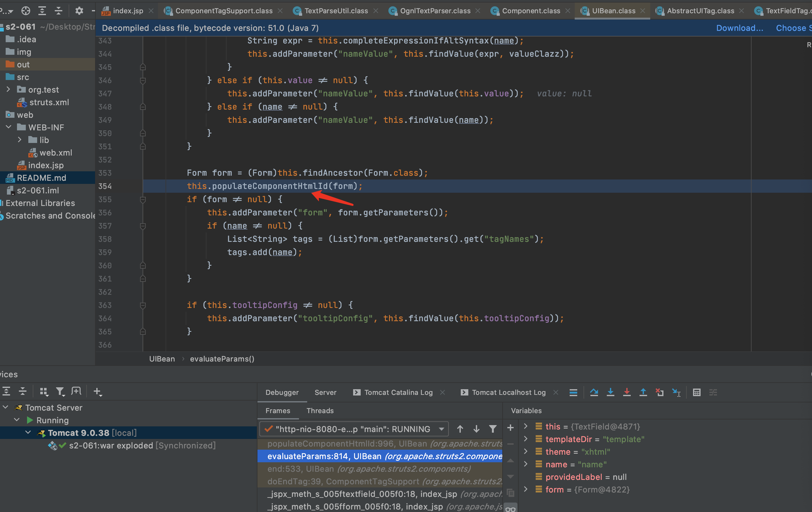This screenshot has height=512, width=812.
Task: Toggle fold marker at line 357
Action: (143, 226)
